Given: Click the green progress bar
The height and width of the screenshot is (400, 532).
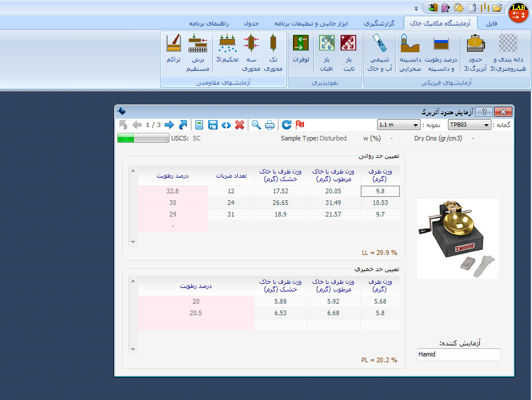Looking at the screenshot, I should point(143,138).
